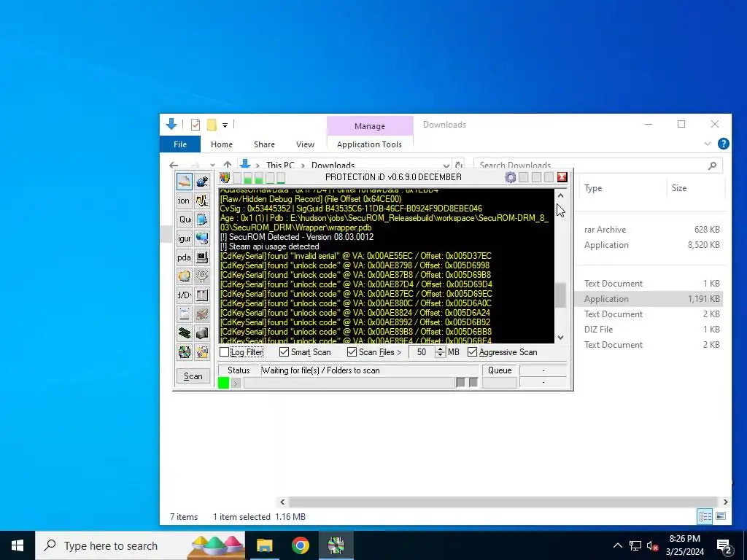This screenshot has height=560, width=747.
Task: Click the MB size stepper arrows
Action: coord(440,352)
